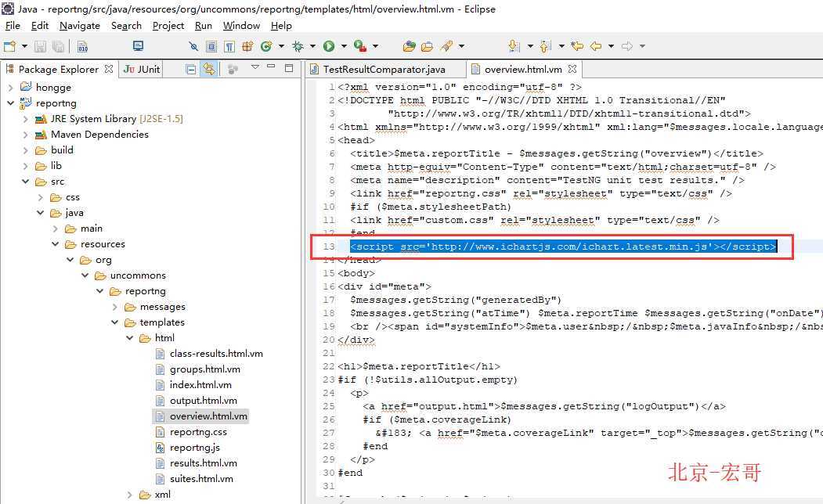Click the New wizard toolbar icon
Viewport: 823px width, 504px height.
click(x=9, y=47)
